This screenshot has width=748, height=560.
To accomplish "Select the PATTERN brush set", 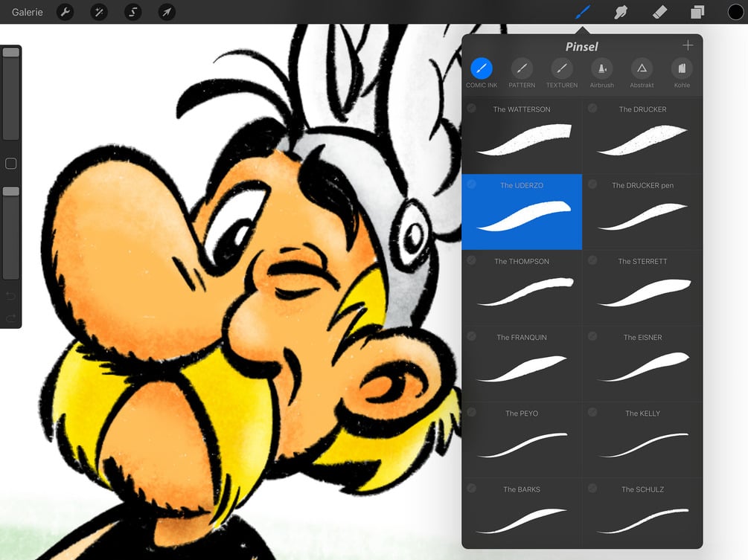I will pos(522,73).
